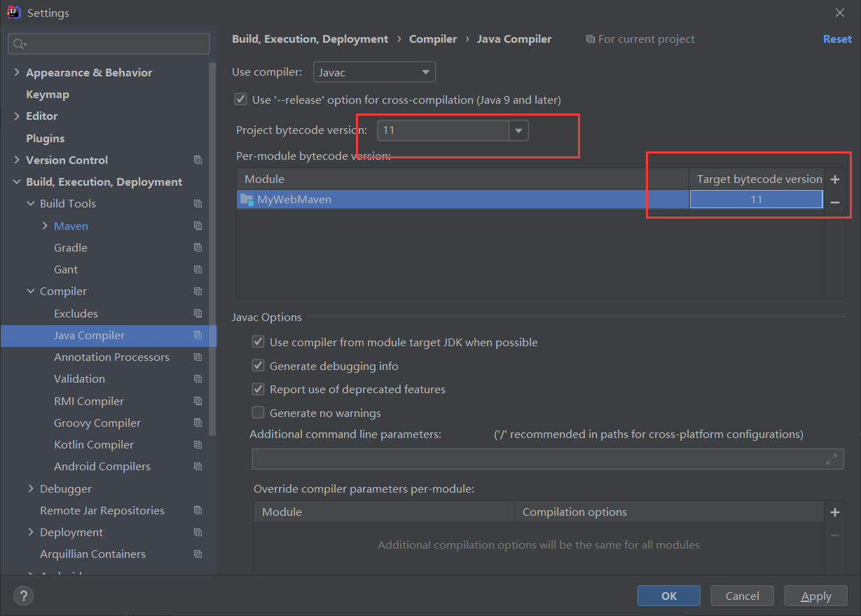Click the project-level icon beside Remote Jar Repositories
Screen dimensions: 861x616
click(x=198, y=510)
